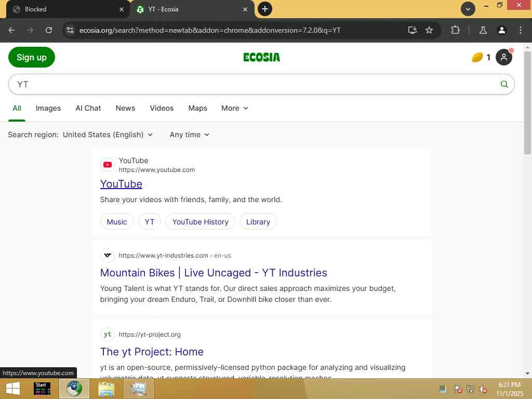Click the install app icon in address bar
The width and height of the screenshot is (532, 399).
412,30
